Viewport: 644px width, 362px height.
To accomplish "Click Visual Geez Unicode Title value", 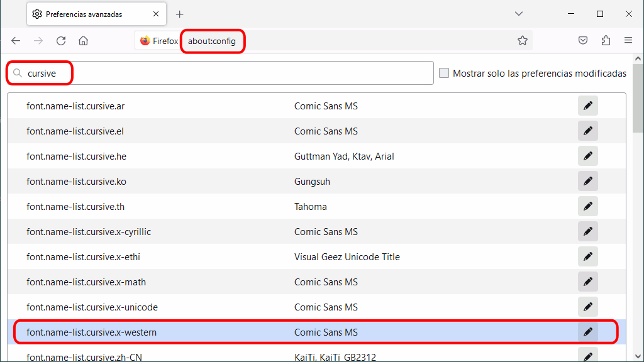I will [347, 256].
